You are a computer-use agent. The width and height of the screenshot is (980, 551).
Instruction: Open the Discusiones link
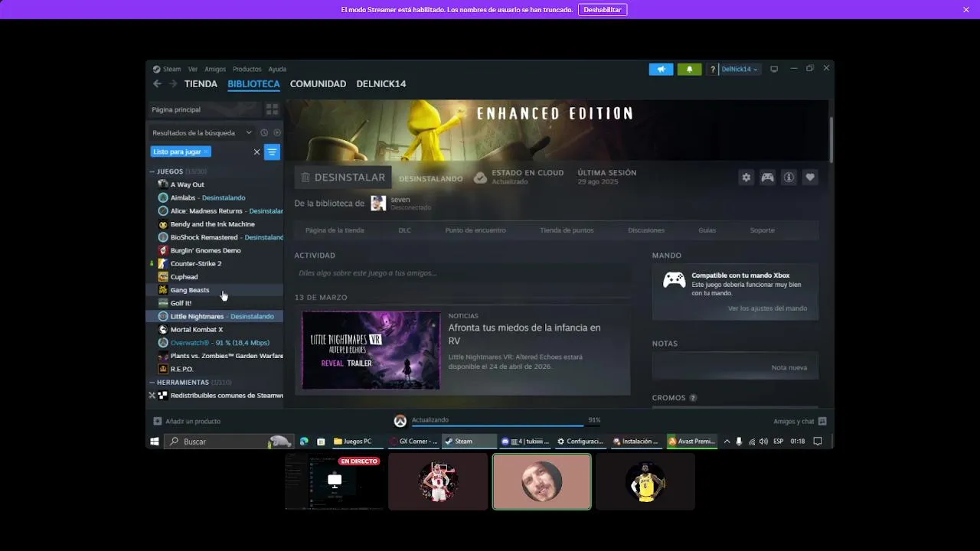click(x=646, y=230)
